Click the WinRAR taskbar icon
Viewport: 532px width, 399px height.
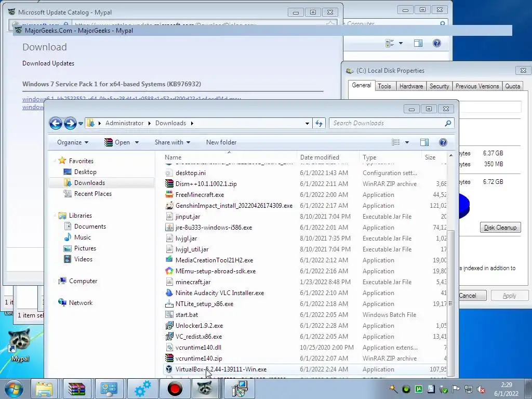coord(77,389)
